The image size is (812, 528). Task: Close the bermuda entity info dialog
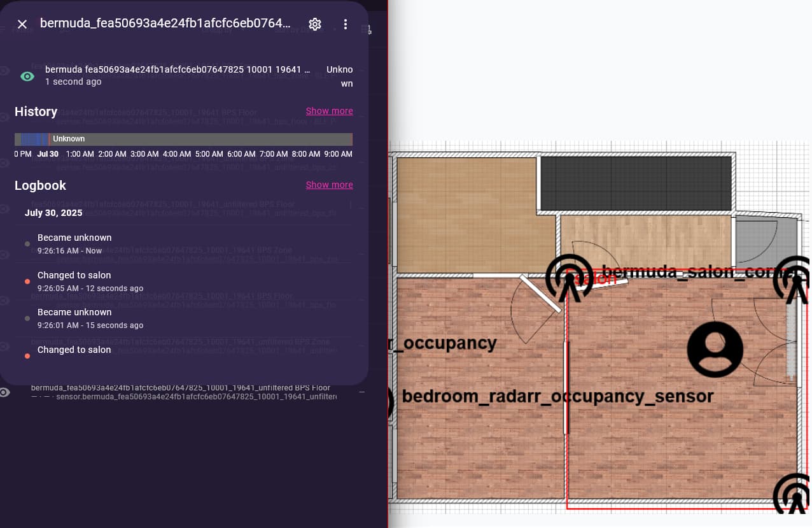click(x=22, y=24)
